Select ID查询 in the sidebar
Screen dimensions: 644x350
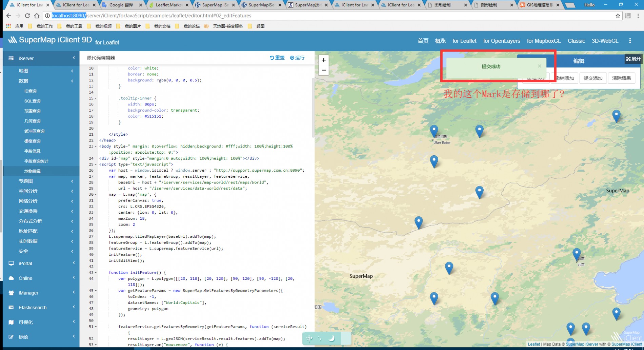(x=30, y=91)
